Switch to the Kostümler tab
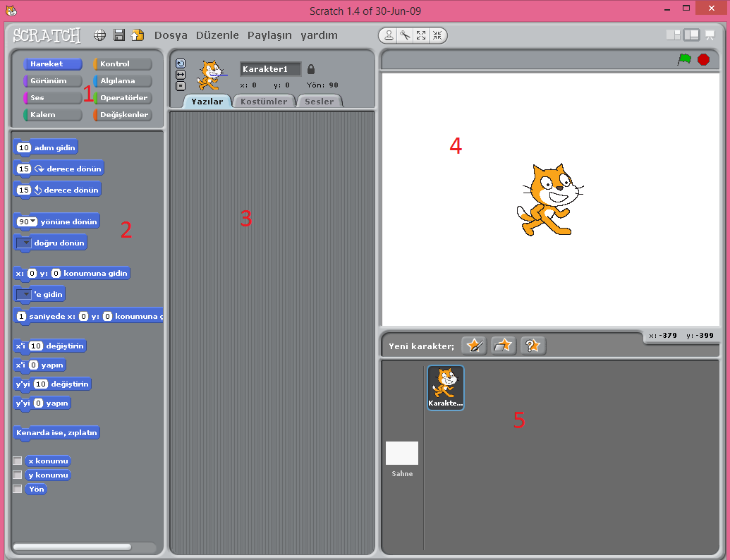This screenshot has width=730, height=560. (264, 102)
